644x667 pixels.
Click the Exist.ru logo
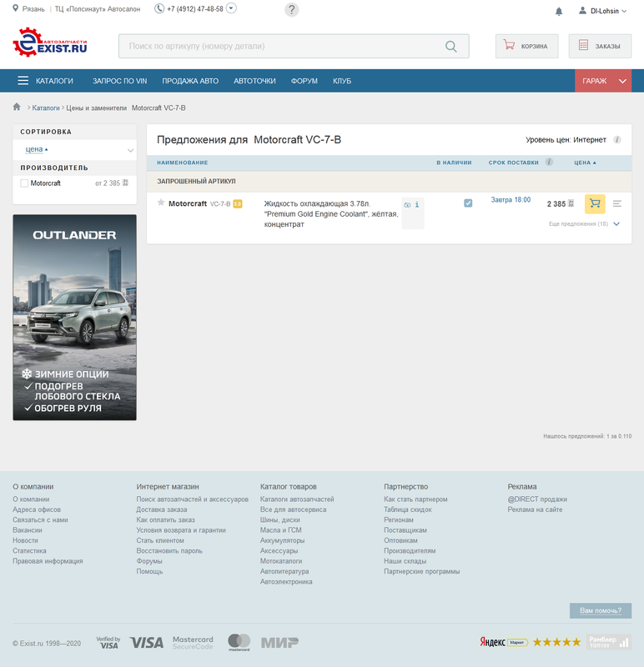tap(50, 43)
